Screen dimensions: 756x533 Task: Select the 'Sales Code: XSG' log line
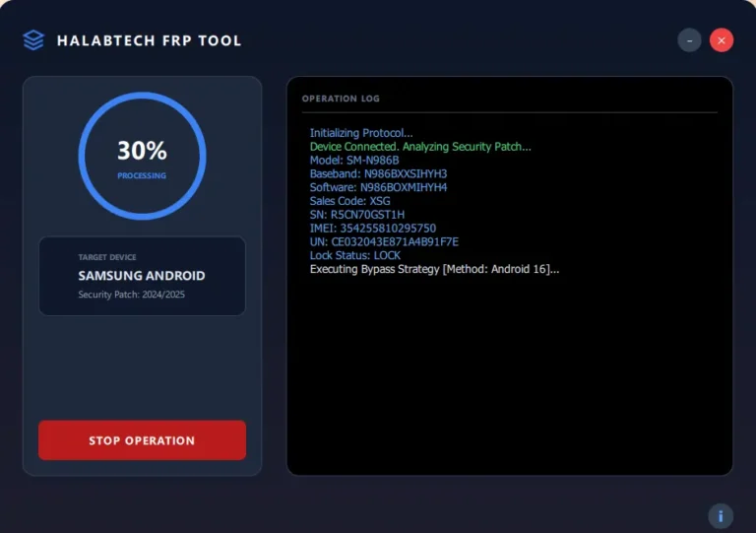pyautogui.click(x=350, y=201)
